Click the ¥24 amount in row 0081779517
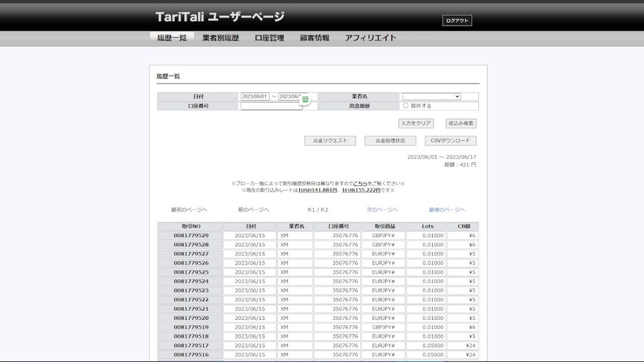644x362 pixels. 471,346
